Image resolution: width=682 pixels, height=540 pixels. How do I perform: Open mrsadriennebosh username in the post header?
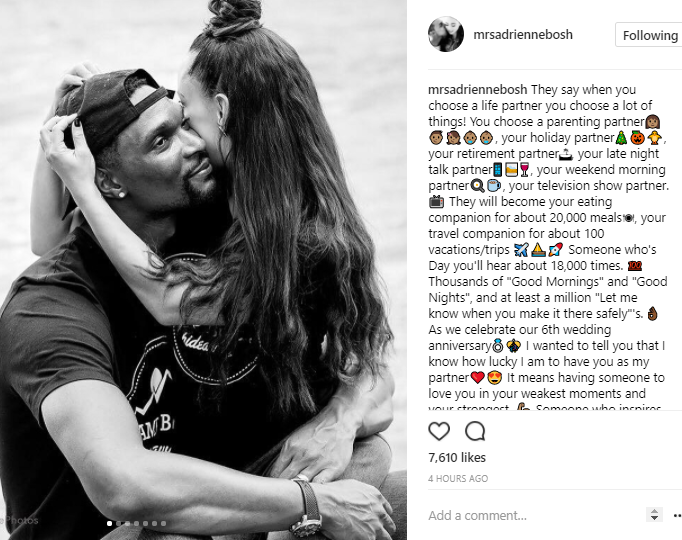(523, 34)
